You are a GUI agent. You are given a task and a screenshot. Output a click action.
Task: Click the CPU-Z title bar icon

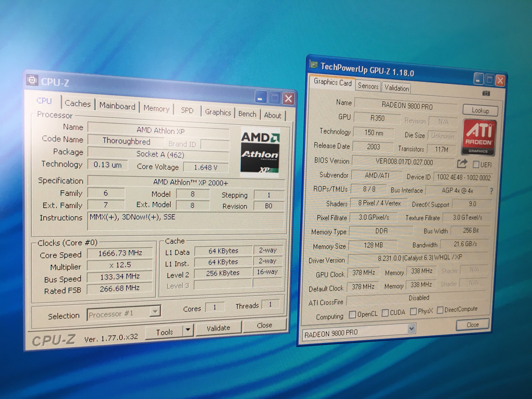point(32,80)
